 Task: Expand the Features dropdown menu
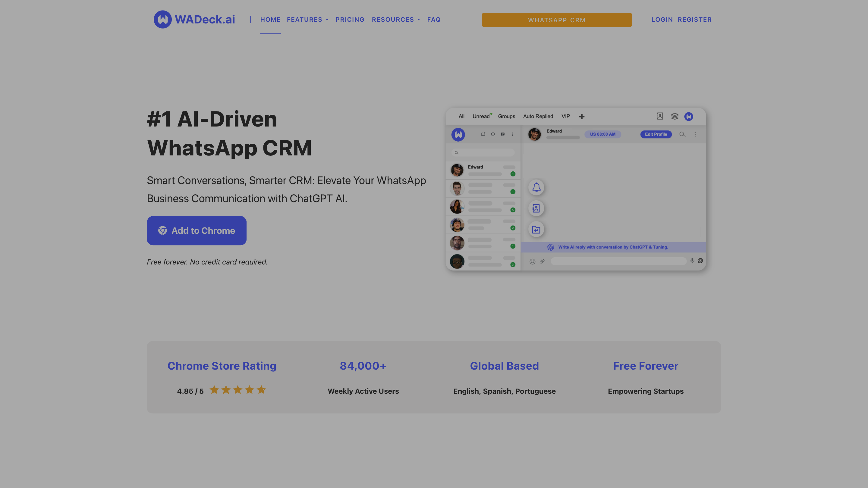(x=307, y=20)
